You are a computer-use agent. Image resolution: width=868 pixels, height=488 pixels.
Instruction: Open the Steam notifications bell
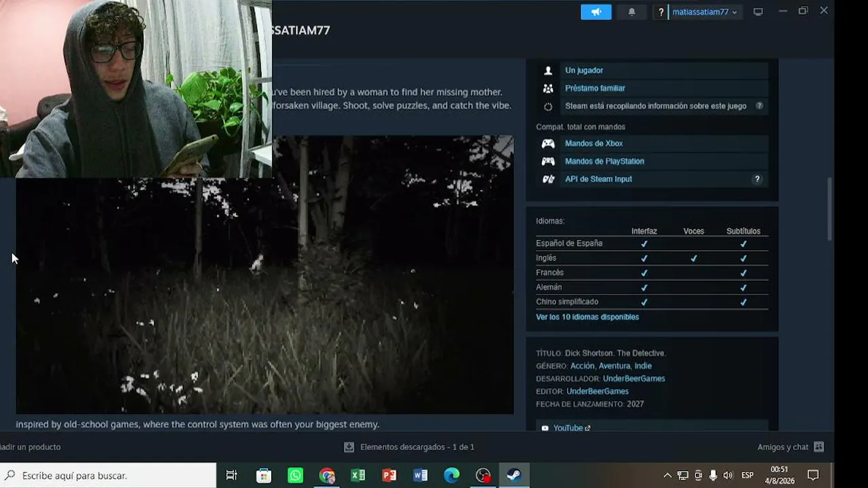pos(632,12)
